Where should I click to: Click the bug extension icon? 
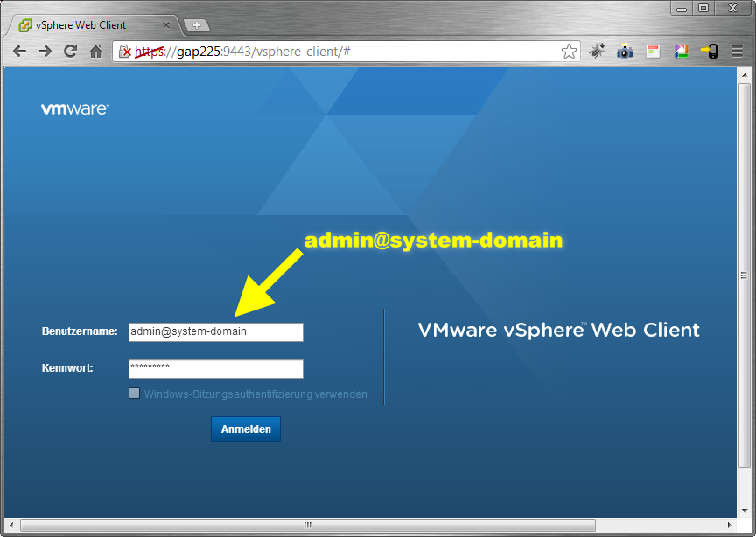coord(597,52)
